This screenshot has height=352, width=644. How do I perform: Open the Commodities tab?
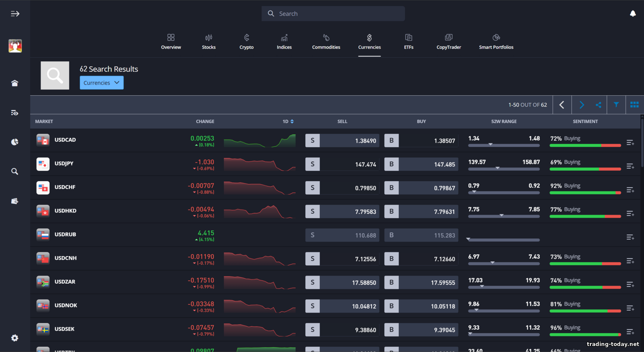coord(326,42)
